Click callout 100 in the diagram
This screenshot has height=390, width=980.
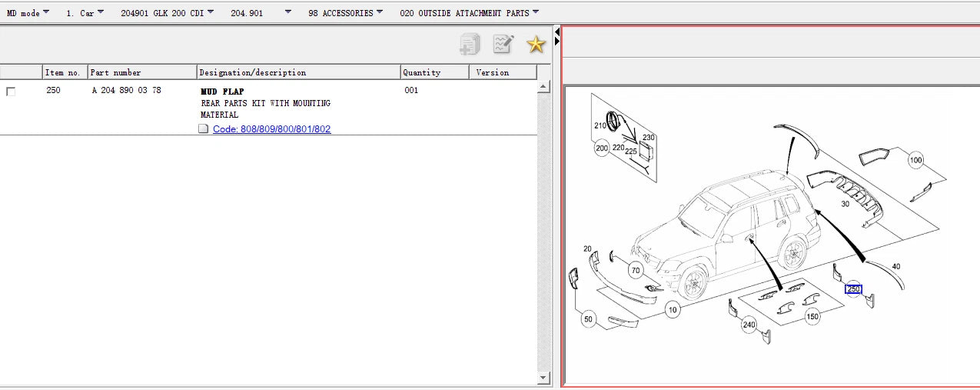915,161
